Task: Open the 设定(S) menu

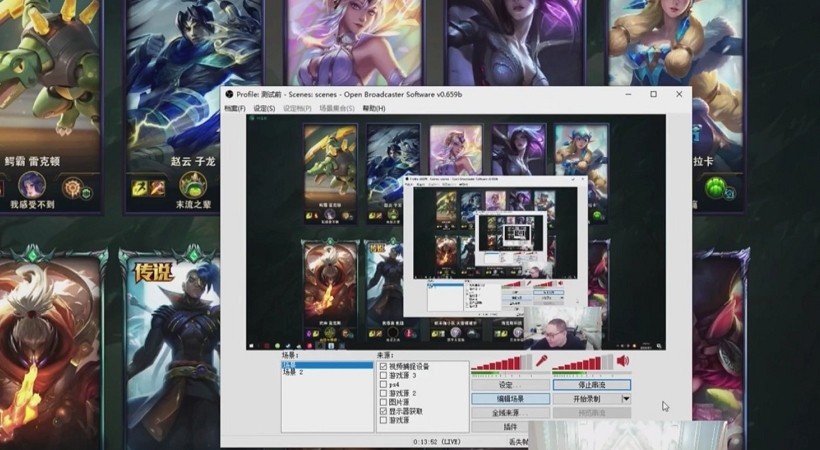Action: 264,108
